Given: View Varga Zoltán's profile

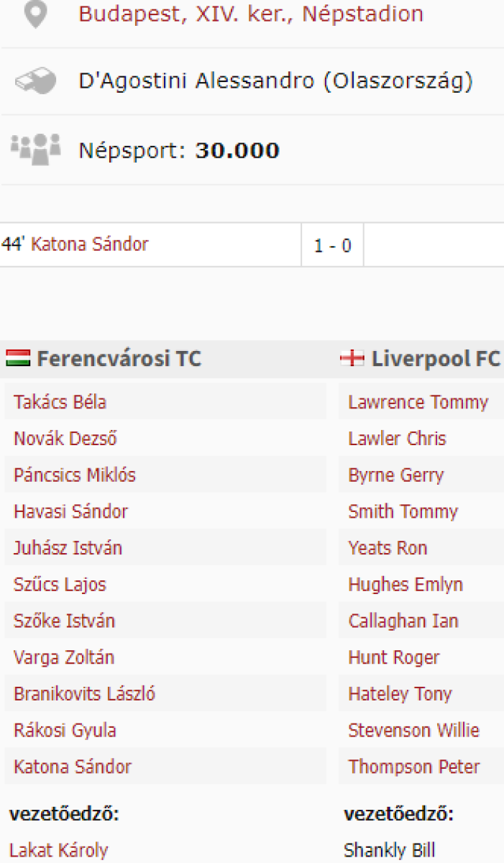Looking at the screenshot, I should click(63, 657).
